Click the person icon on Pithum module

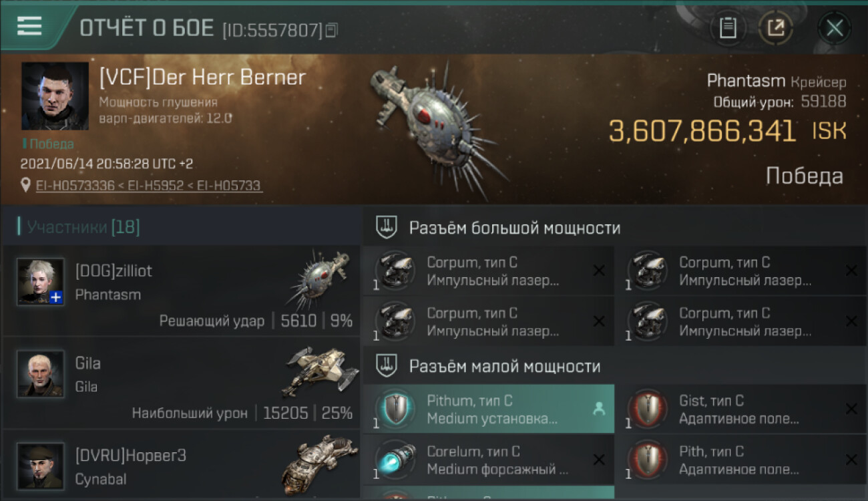coord(599,409)
